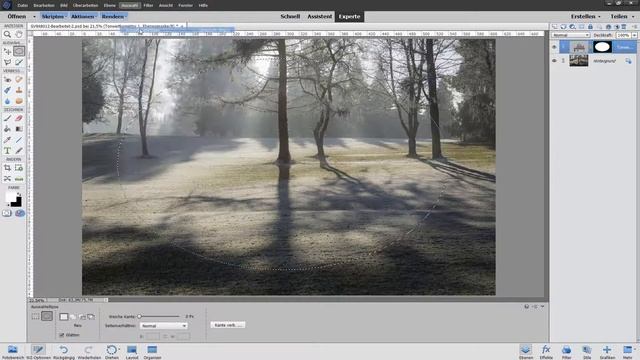The height and width of the screenshot is (360, 640).
Task: Select the Zoom magnifier tool
Action: pyautogui.click(x=7, y=35)
